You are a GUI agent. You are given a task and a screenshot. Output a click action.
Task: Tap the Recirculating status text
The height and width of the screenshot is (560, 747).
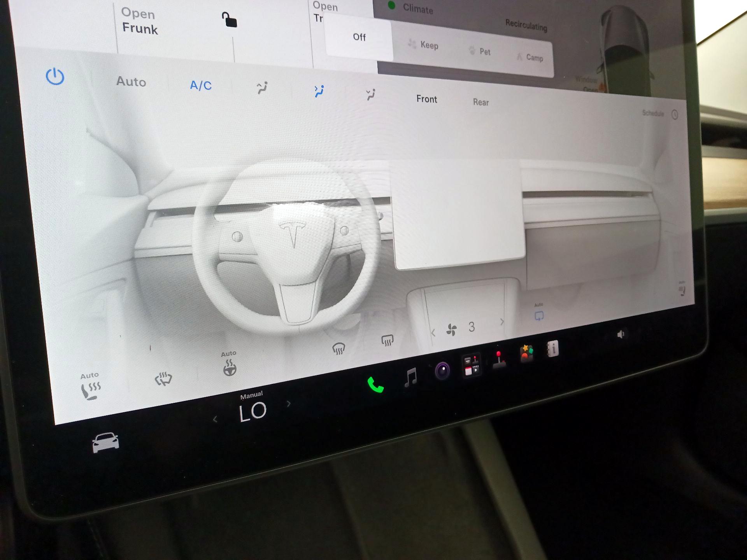(x=526, y=25)
